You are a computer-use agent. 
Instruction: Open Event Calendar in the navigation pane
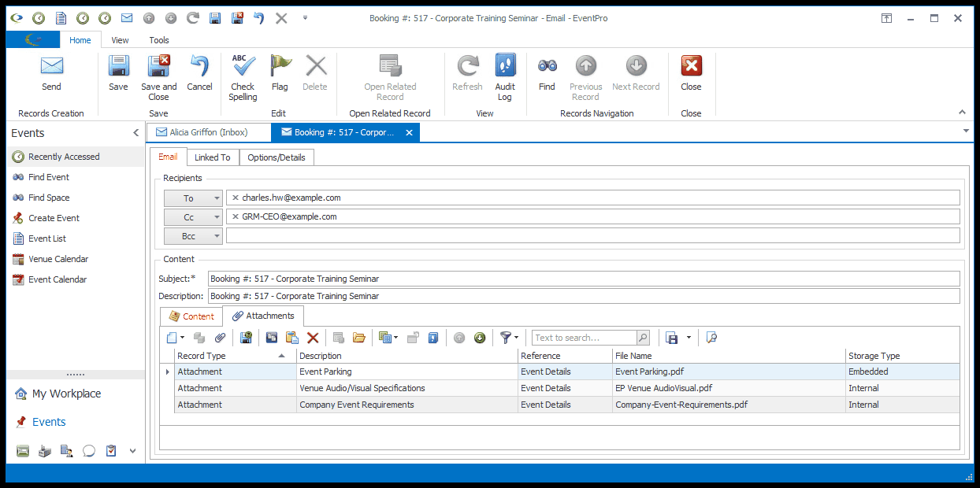tap(58, 279)
